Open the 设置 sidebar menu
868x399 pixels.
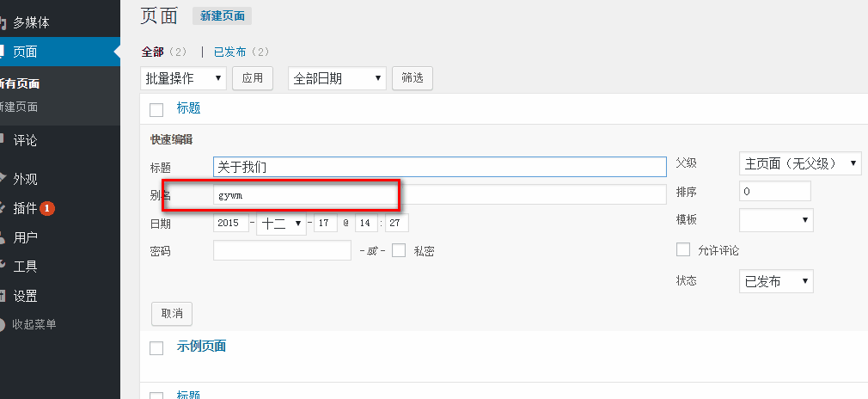click(x=25, y=296)
